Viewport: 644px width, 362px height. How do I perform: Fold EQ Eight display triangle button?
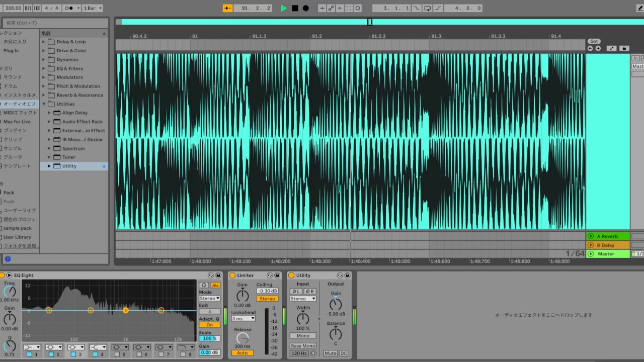click(x=9, y=276)
